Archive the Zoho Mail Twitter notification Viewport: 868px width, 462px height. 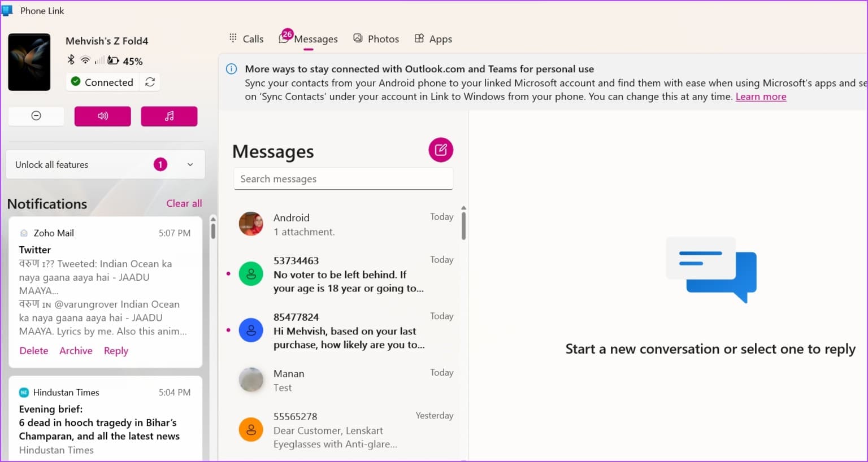pos(76,351)
